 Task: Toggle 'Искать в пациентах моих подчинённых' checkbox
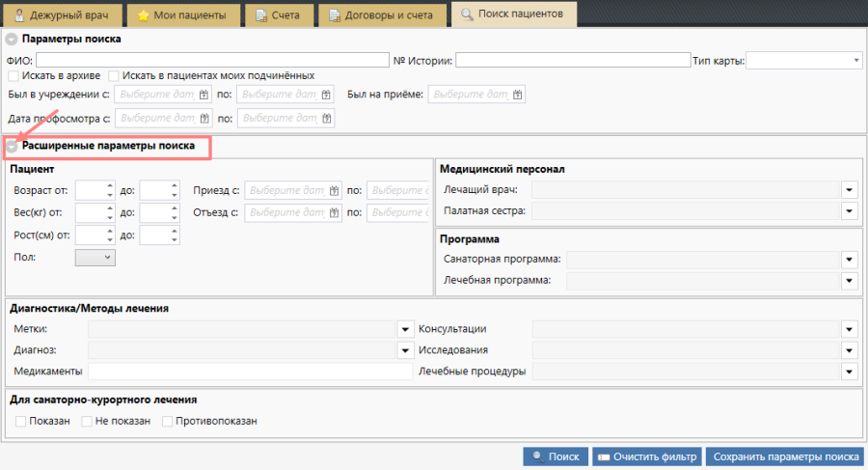[114, 75]
